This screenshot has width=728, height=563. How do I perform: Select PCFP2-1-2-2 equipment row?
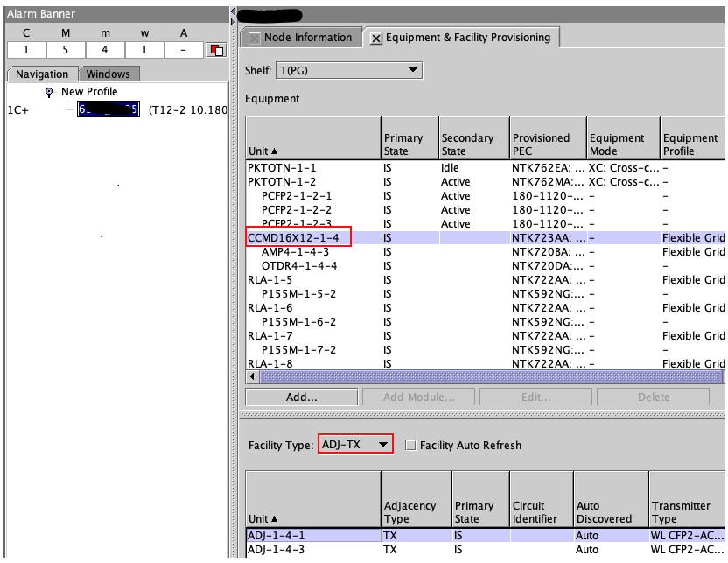pyautogui.click(x=486, y=209)
